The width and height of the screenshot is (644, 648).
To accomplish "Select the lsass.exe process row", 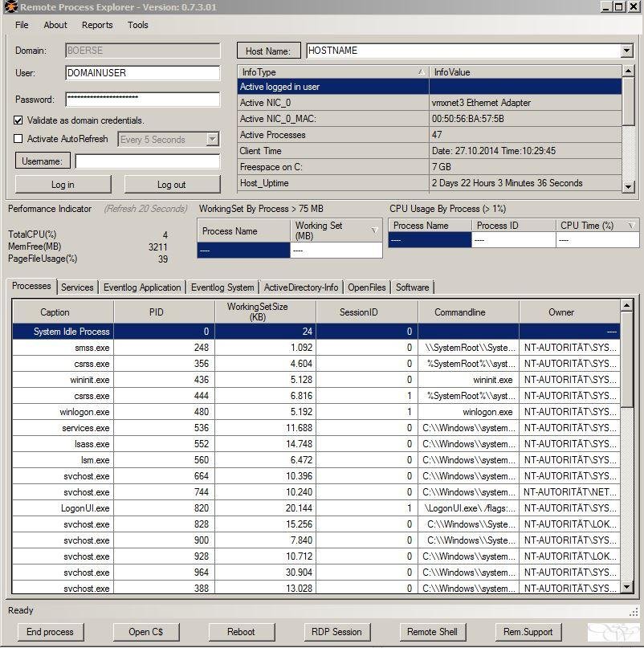I will (316, 444).
